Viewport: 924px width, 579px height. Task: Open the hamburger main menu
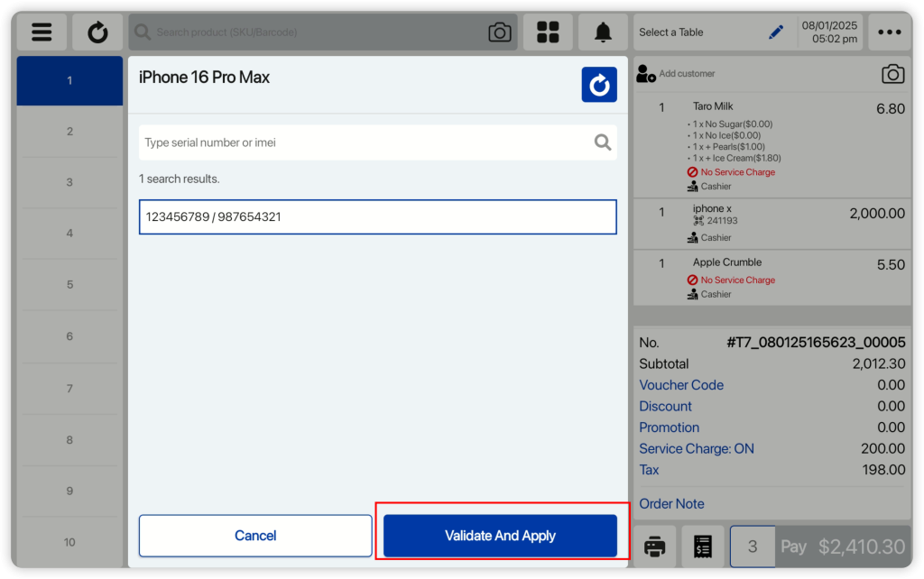[42, 32]
